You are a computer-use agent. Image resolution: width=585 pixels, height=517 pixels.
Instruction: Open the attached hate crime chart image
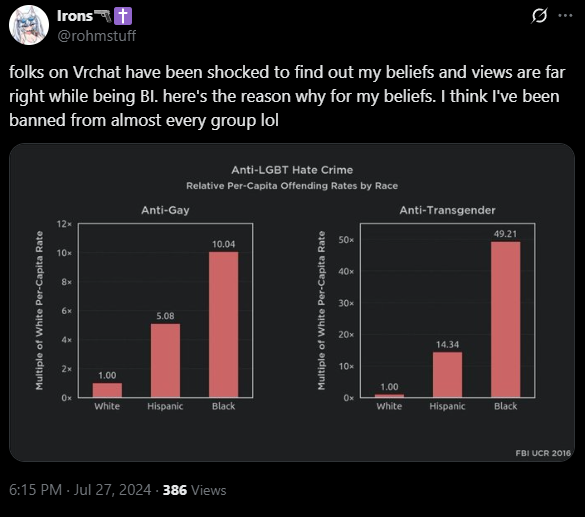(292, 303)
